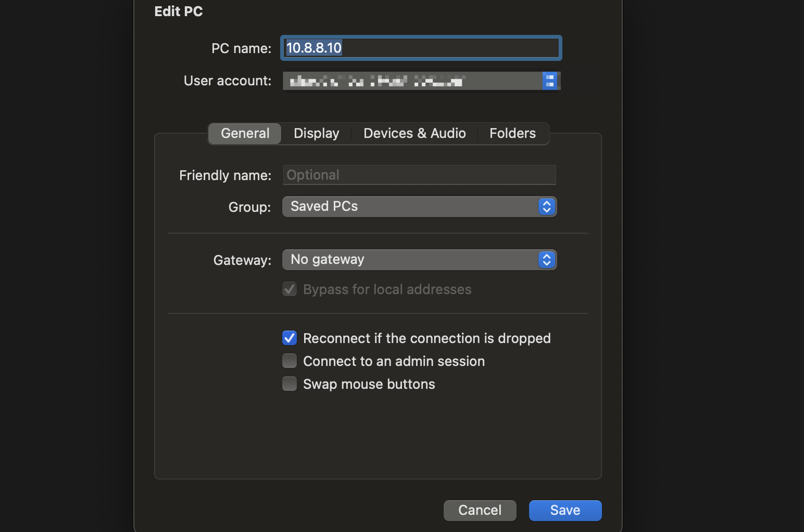
Task: Go to the Folders tab
Action: (x=512, y=134)
